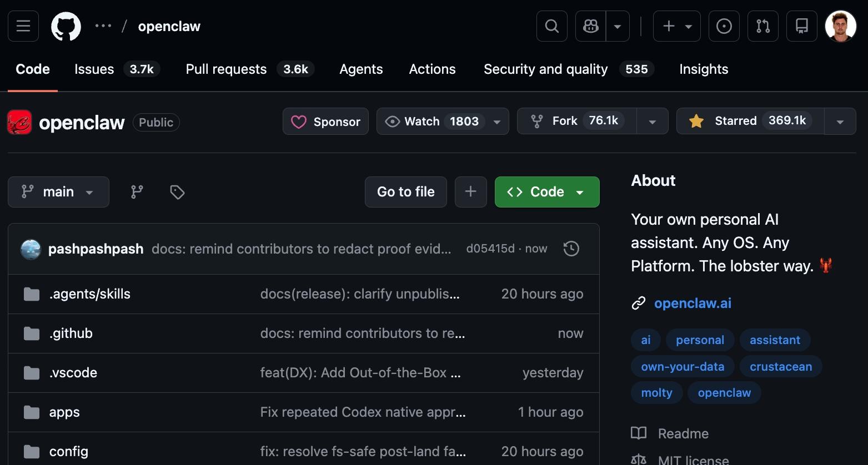868x465 pixels.
Task: Open commit 'docs(release): clarify unpublis...'
Action: [x=360, y=294]
